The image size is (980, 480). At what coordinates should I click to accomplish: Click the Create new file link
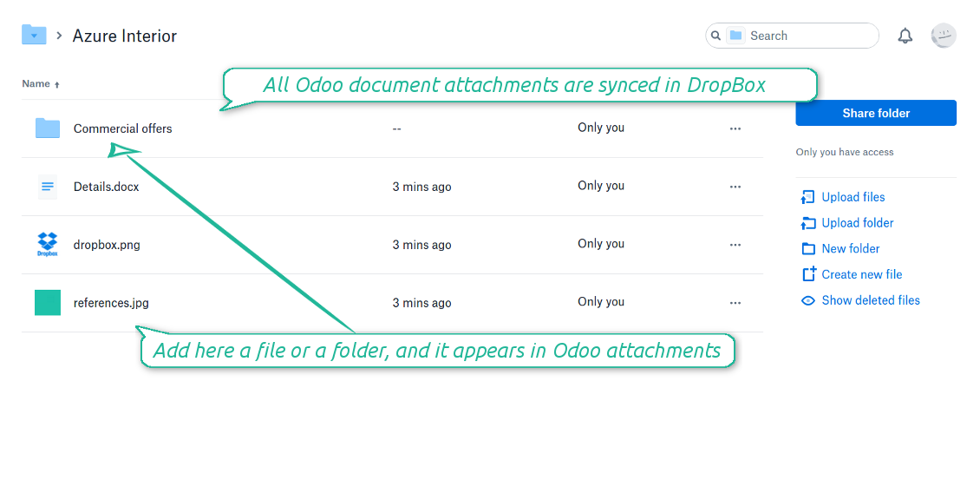tap(862, 274)
